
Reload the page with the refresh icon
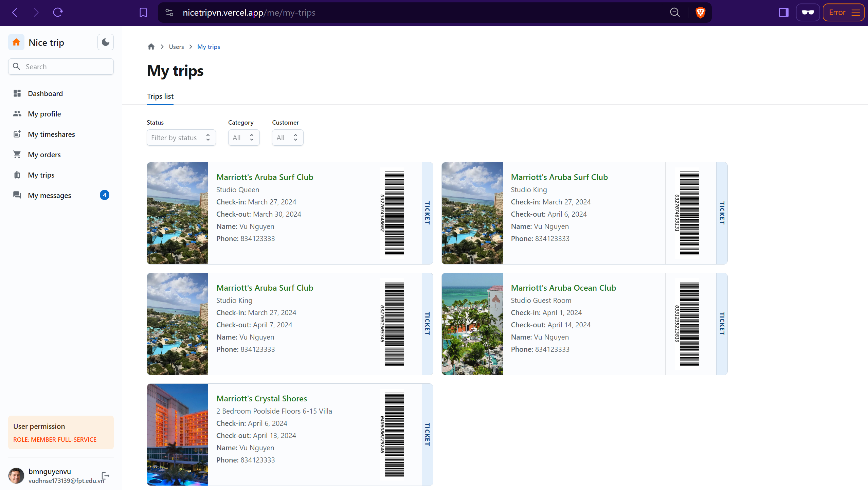tap(58, 13)
